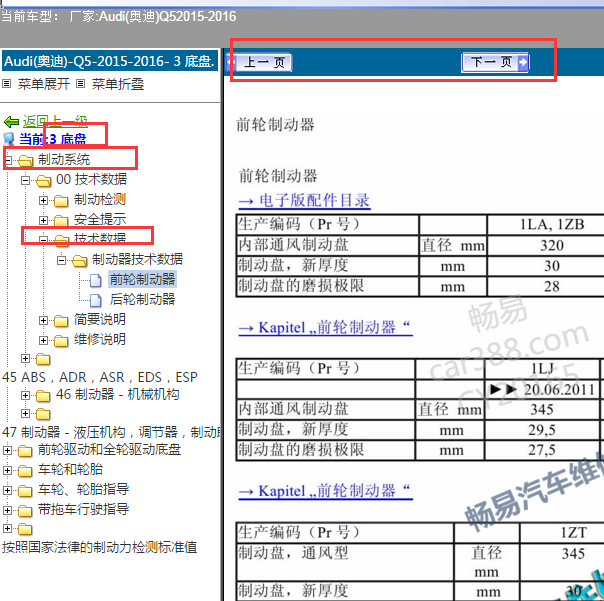Screen dimensions: 604x601
Task: Click the green back arrow icon
Action: coord(11,122)
